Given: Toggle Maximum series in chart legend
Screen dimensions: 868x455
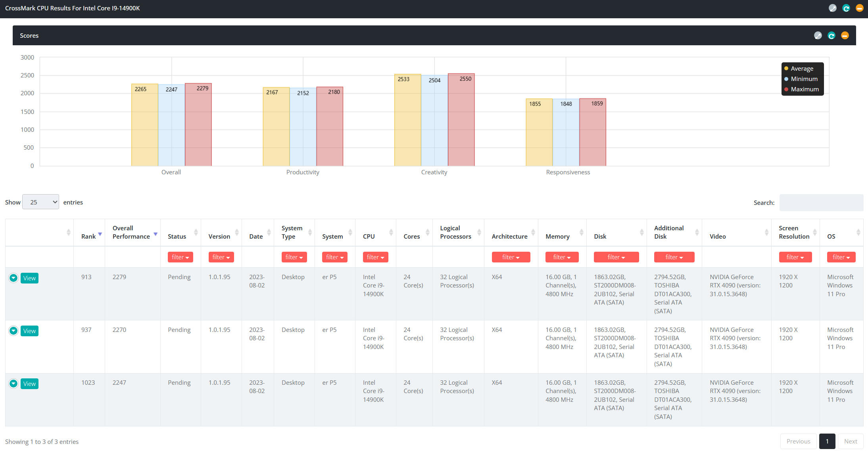Looking at the screenshot, I should (x=802, y=89).
